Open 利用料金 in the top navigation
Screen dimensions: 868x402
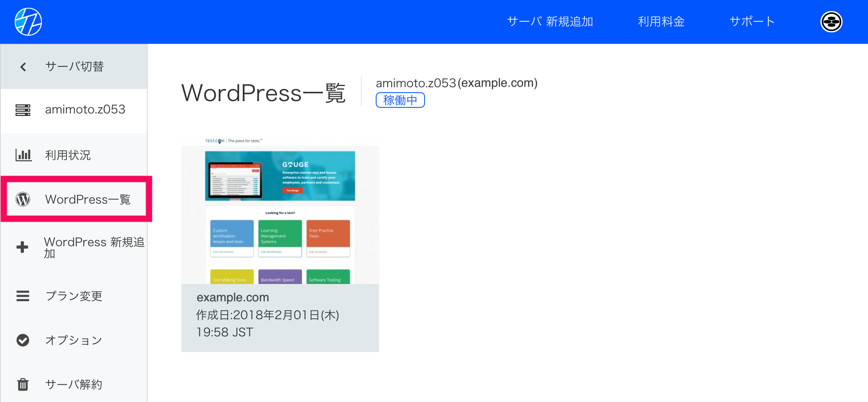tap(661, 22)
